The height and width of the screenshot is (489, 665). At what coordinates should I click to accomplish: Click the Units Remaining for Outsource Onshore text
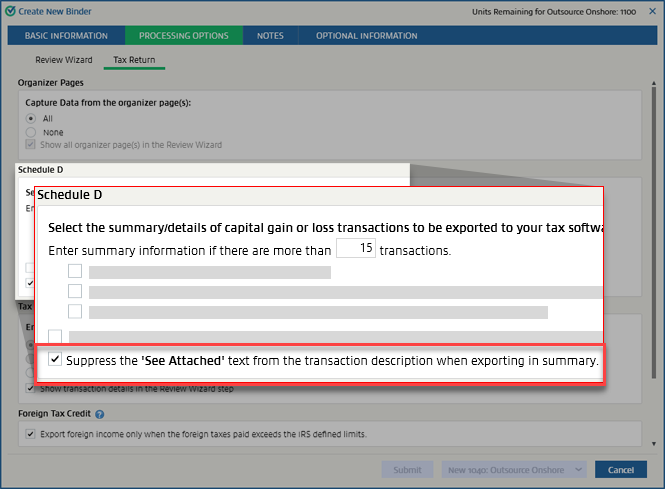(x=554, y=12)
